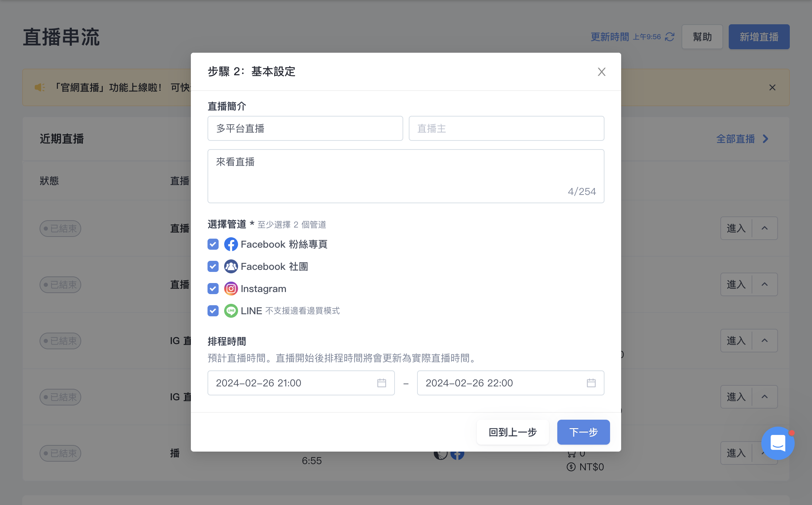Click the 狀態 column header
This screenshot has height=505, width=812.
tap(49, 181)
